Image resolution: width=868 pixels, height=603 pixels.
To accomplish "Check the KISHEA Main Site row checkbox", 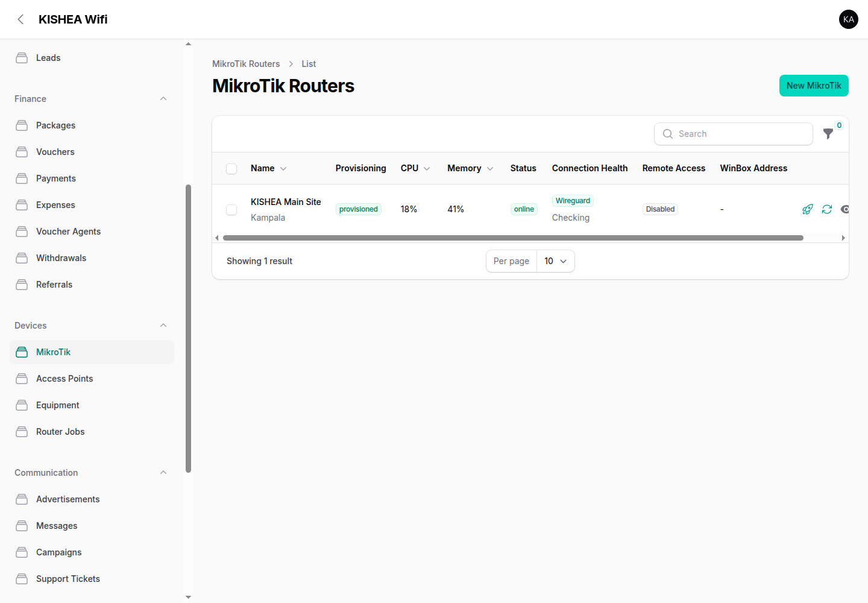I will point(231,210).
